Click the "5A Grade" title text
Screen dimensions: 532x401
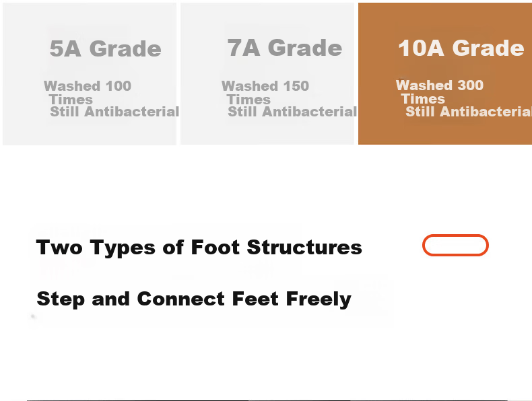(x=106, y=48)
